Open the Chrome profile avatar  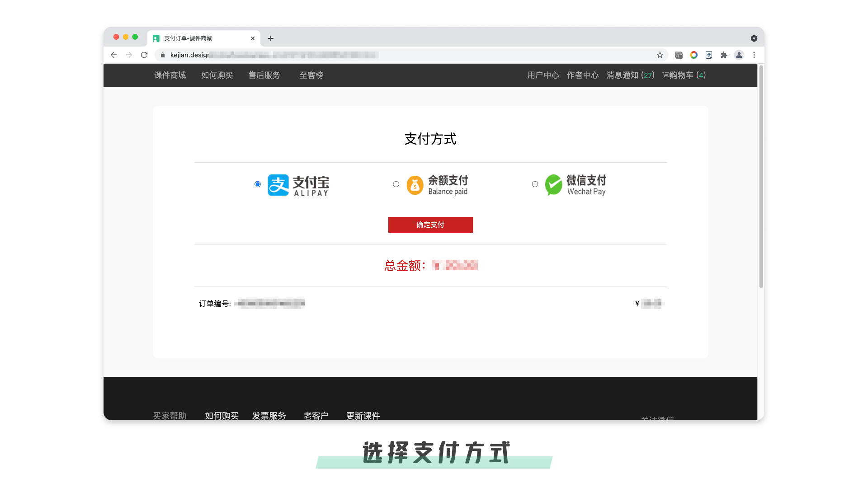click(739, 55)
